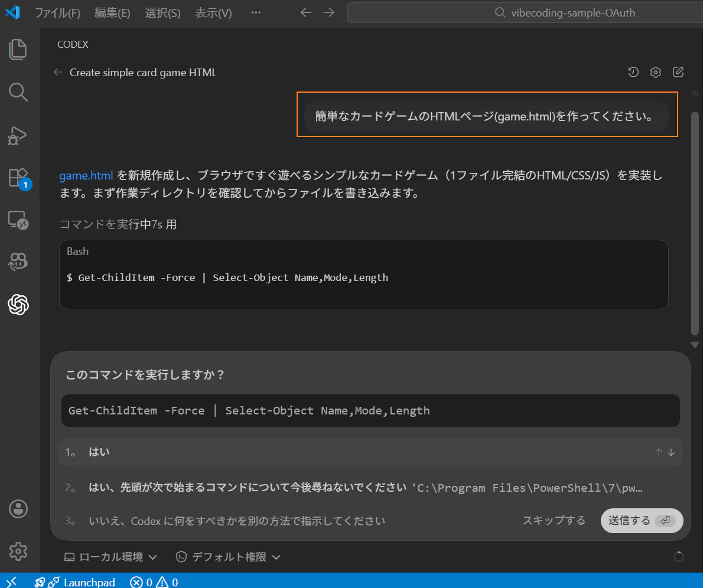Click the スキップする button

[554, 520]
